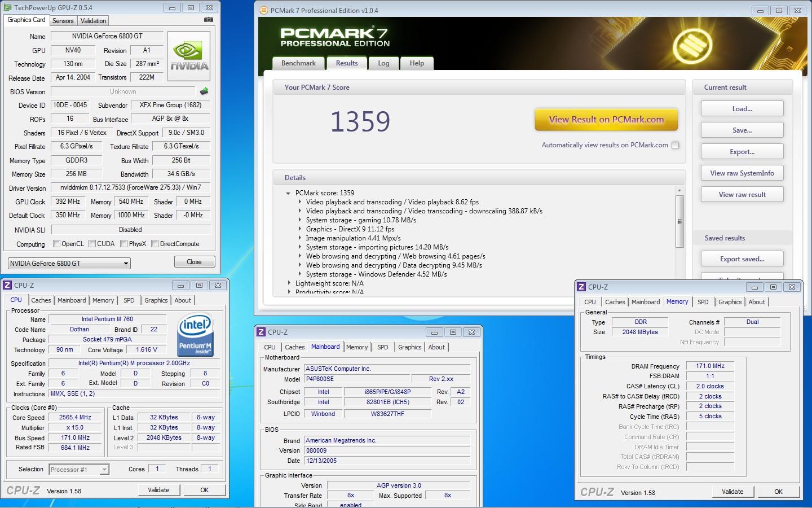Expand the Image manipulation entry
This screenshot has height=508, width=812.
point(299,238)
